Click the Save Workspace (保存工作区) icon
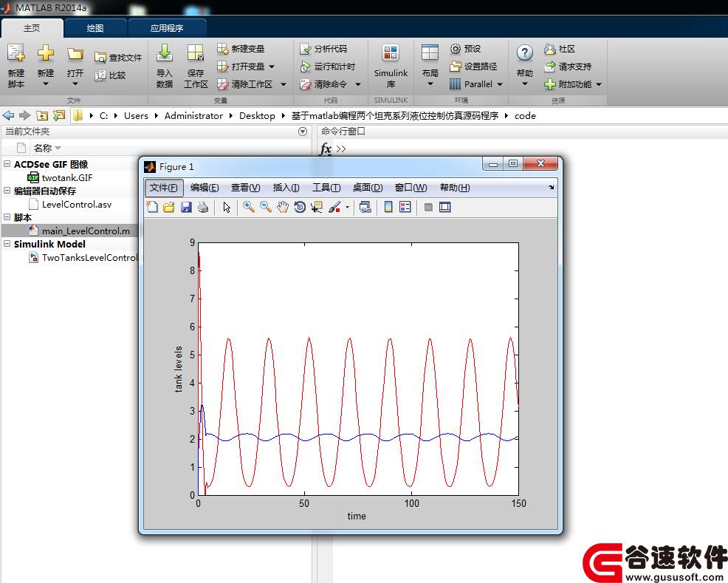The height and width of the screenshot is (583, 728). click(196, 53)
